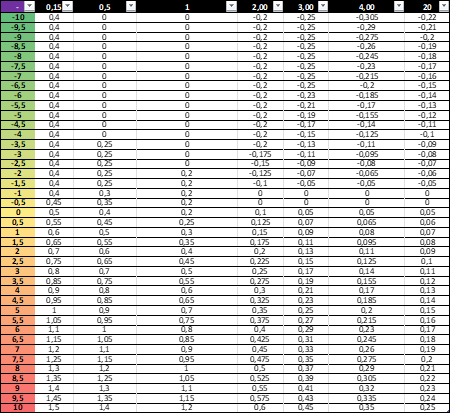Select the -0,175 cell in row -3

tap(260, 154)
